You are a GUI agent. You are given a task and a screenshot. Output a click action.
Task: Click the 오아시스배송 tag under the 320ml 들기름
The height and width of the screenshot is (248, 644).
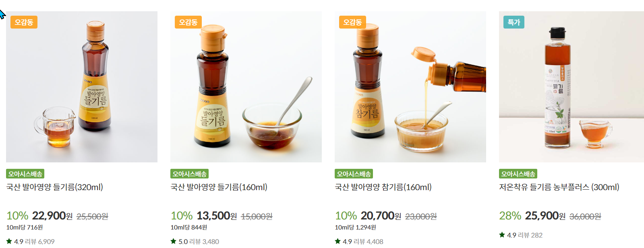25,174
